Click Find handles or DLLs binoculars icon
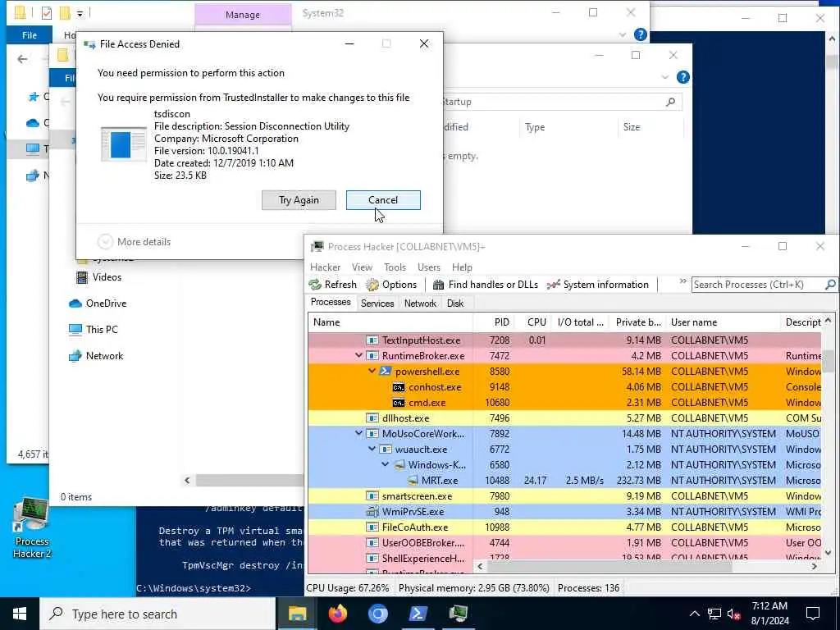 click(x=438, y=285)
